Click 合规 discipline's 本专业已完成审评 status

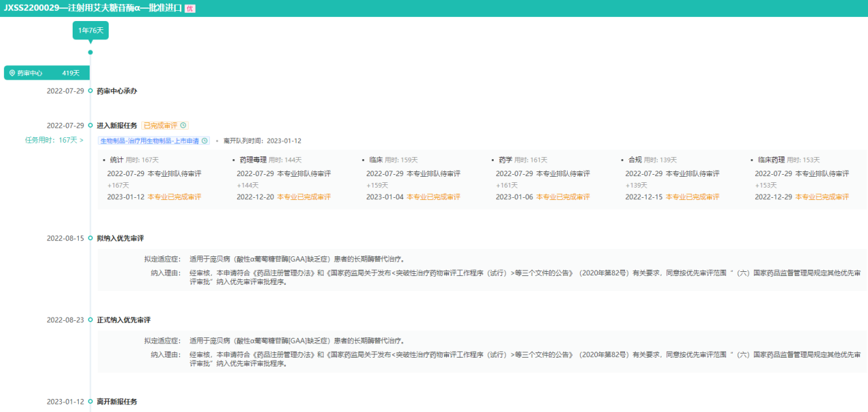click(692, 197)
